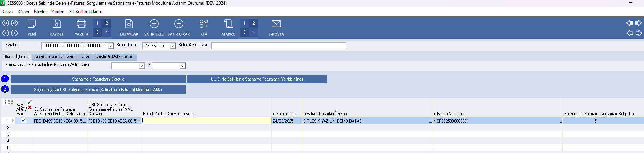Open the query end date dropdown
The width and height of the screenshot is (644, 153).
182,66
